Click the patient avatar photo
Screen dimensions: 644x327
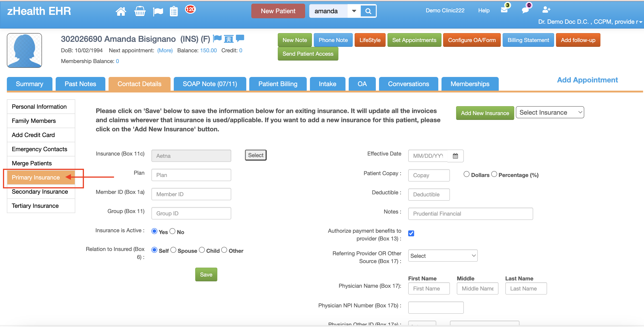[24, 50]
